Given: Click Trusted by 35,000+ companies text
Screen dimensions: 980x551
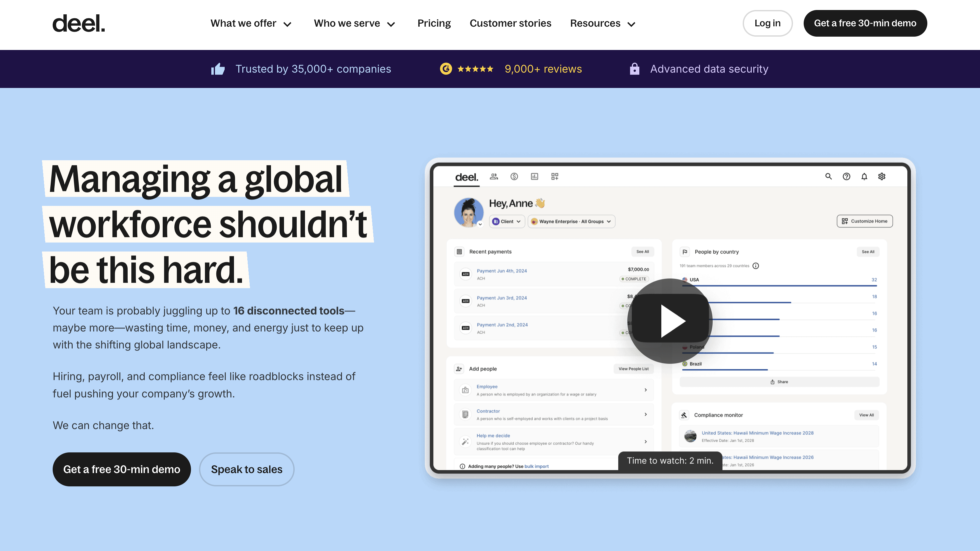Looking at the screenshot, I should coord(313,69).
